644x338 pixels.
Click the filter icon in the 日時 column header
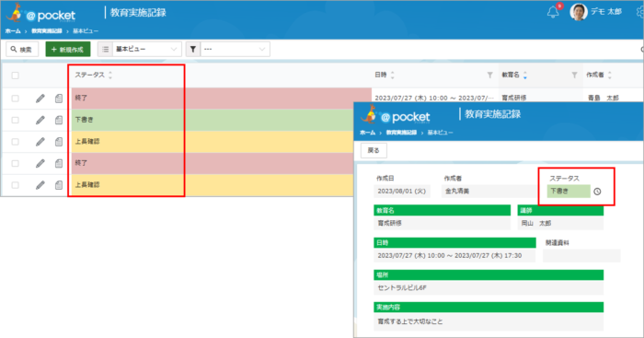489,76
